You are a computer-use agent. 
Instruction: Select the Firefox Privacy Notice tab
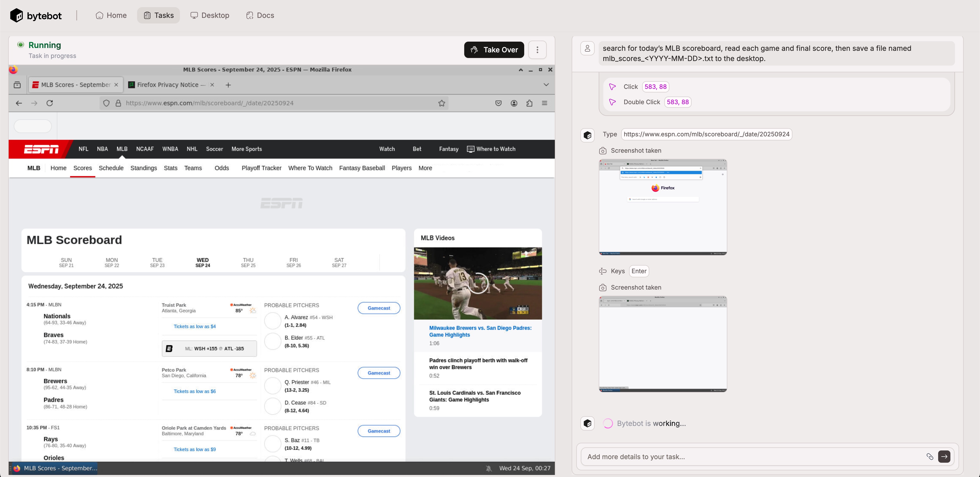pyautogui.click(x=168, y=85)
